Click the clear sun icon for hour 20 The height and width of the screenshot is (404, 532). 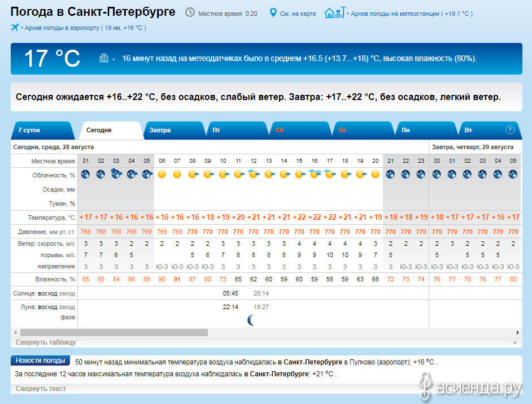(x=375, y=174)
